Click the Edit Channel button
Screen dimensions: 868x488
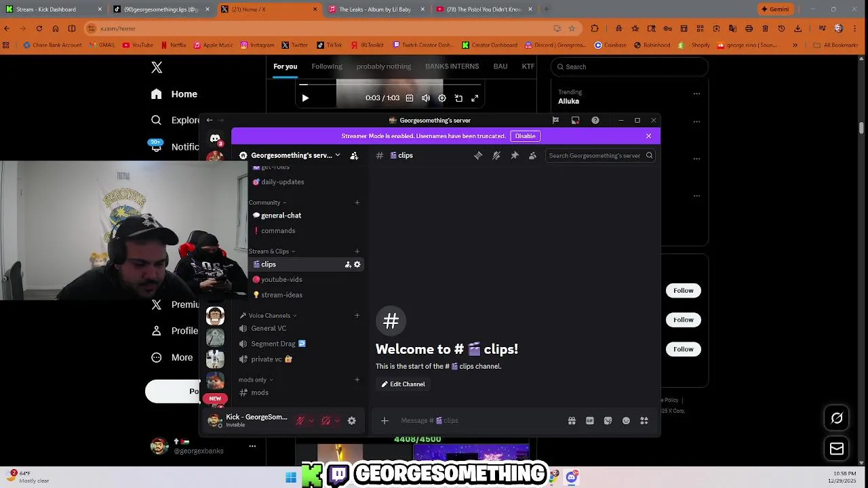403,384
